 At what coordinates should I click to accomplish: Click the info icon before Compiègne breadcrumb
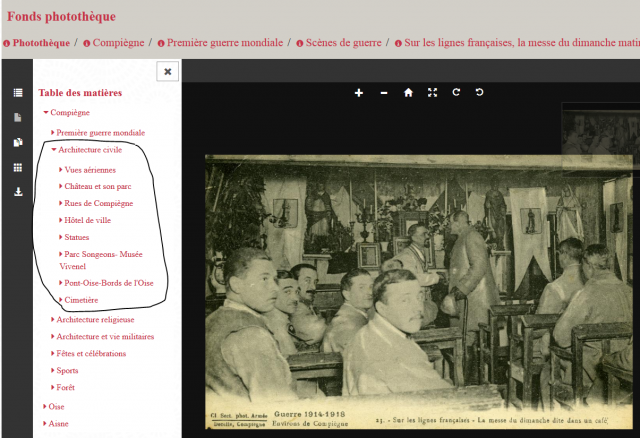tap(87, 43)
